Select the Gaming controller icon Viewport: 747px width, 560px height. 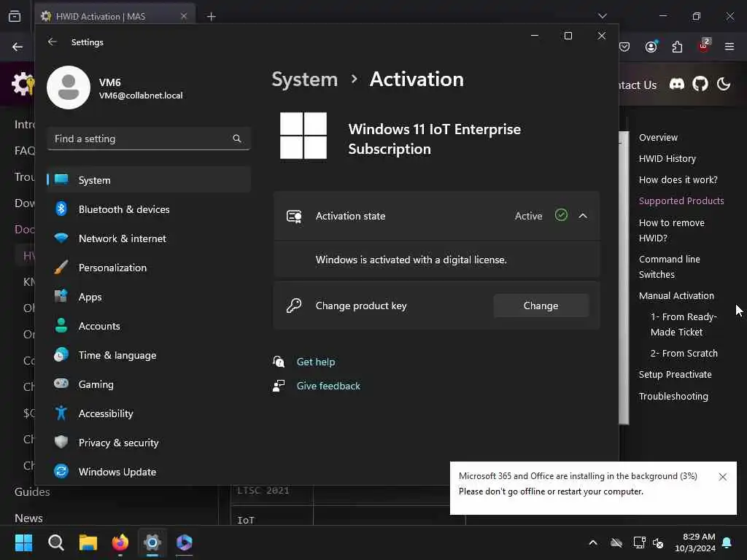(61, 384)
